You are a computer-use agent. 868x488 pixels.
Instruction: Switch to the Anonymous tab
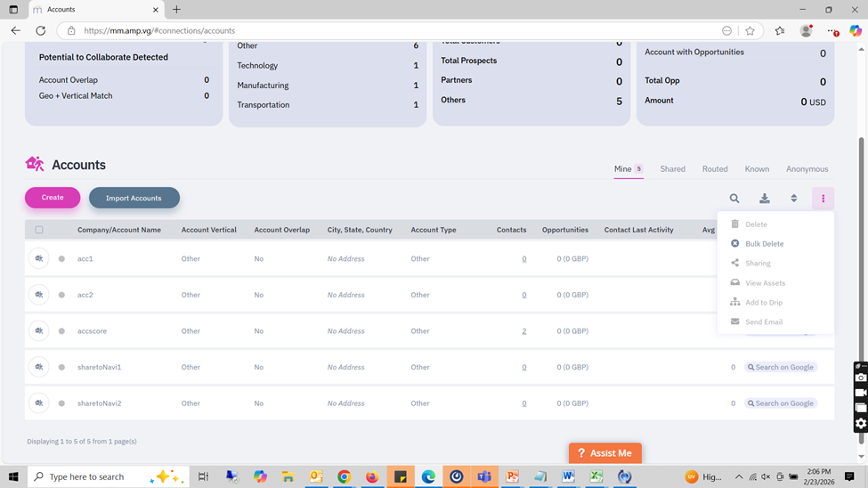pyautogui.click(x=807, y=169)
